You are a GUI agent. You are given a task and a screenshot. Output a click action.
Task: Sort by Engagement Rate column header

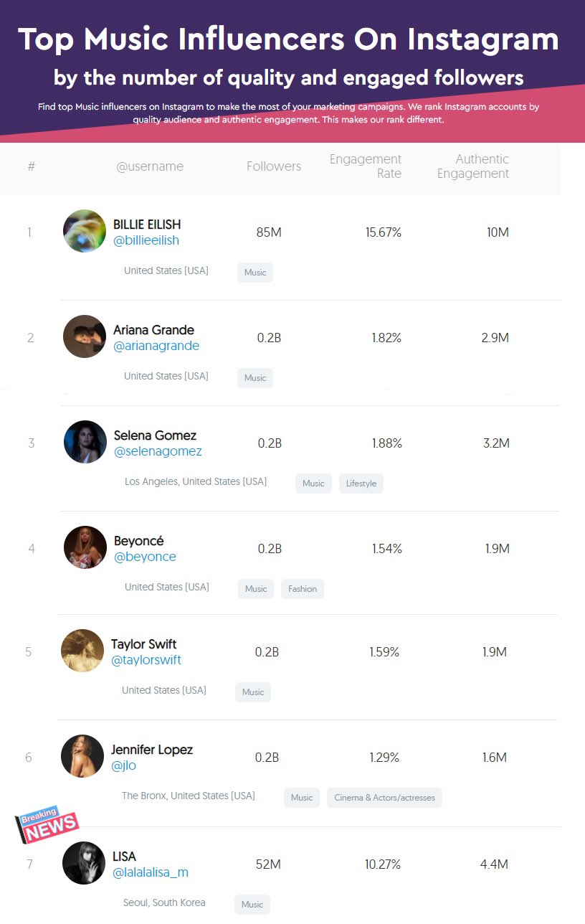pos(366,166)
